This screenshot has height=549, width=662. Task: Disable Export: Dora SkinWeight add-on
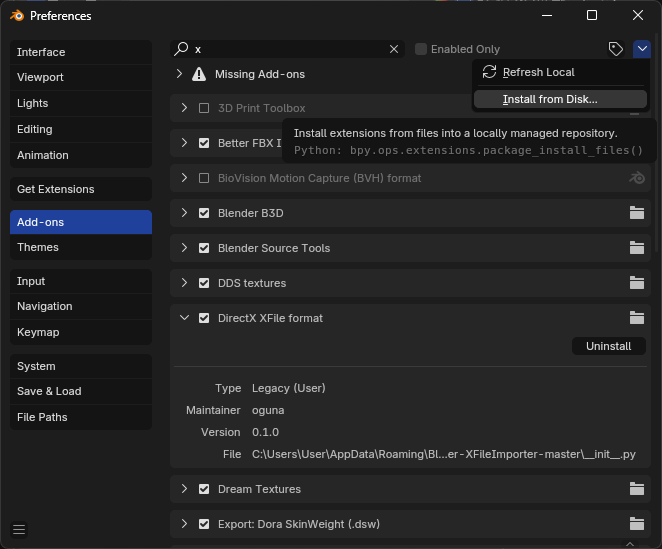tap(204, 524)
